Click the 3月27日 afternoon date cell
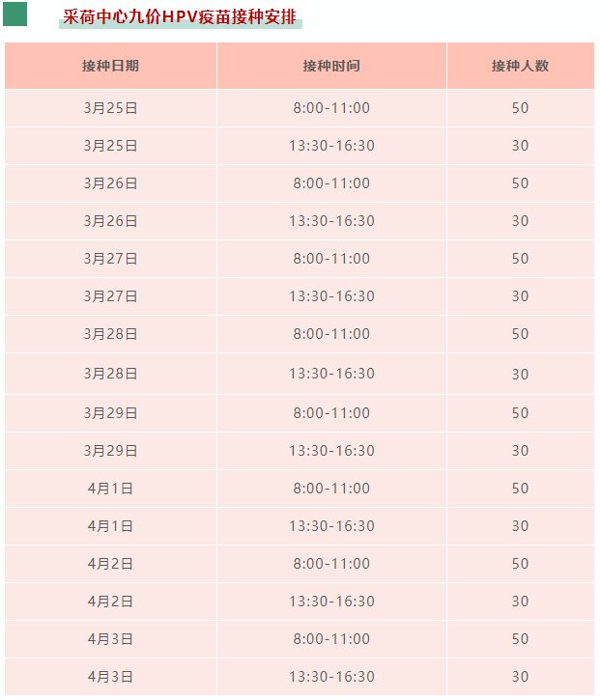Viewport: 600px width, 700px height. [x=110, y=296]
